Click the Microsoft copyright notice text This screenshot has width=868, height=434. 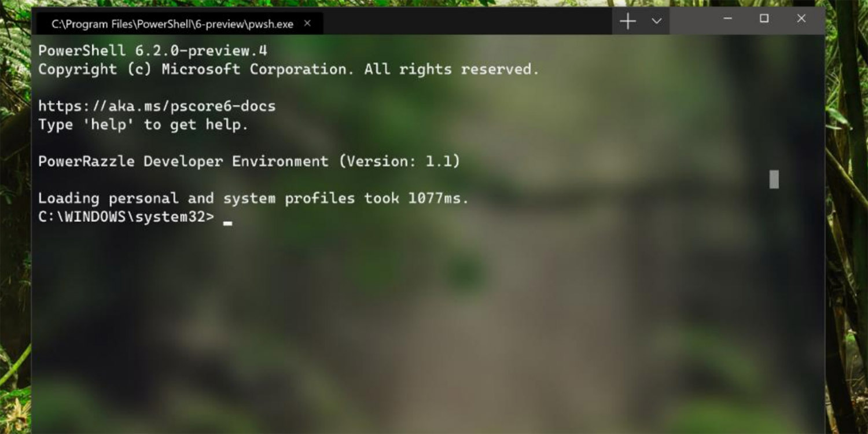[288, 69]
